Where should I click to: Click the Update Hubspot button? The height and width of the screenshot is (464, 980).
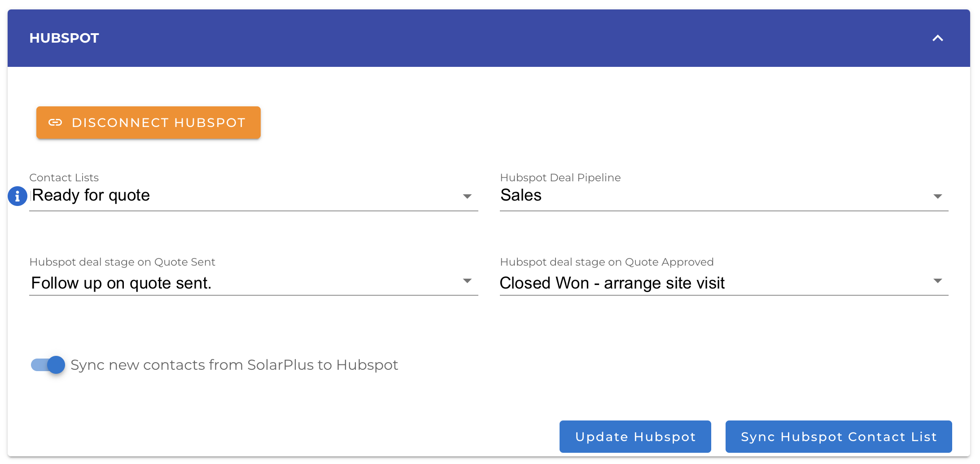click(635, 437)
